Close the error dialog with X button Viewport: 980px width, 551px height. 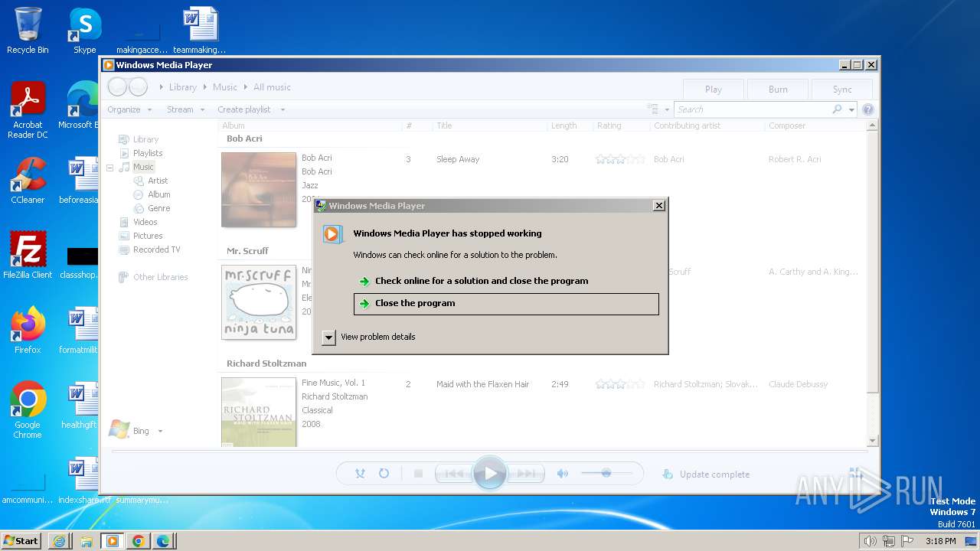tap(658, 206)
